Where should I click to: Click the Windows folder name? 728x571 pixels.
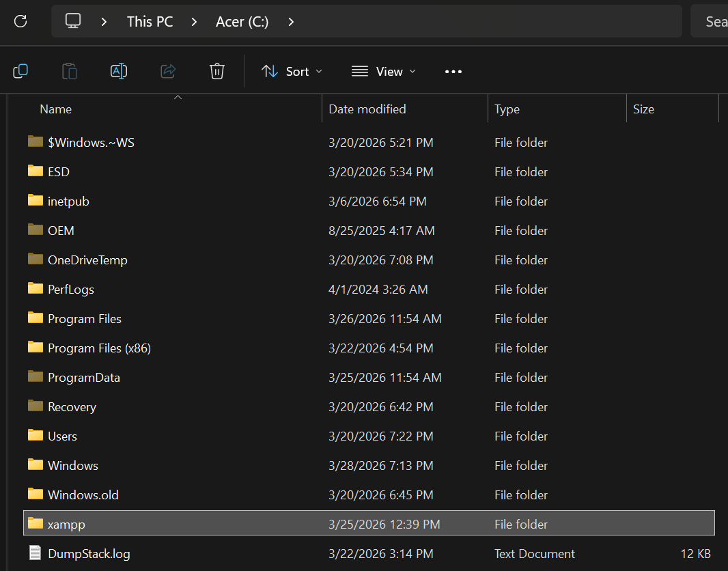point(73,466)
